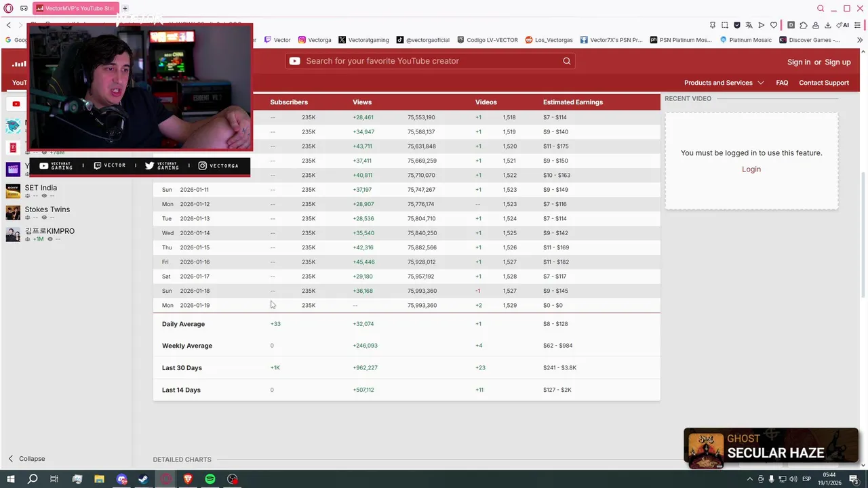
Task: Open Windows taskbar search
Action: [x=32, y=479]
